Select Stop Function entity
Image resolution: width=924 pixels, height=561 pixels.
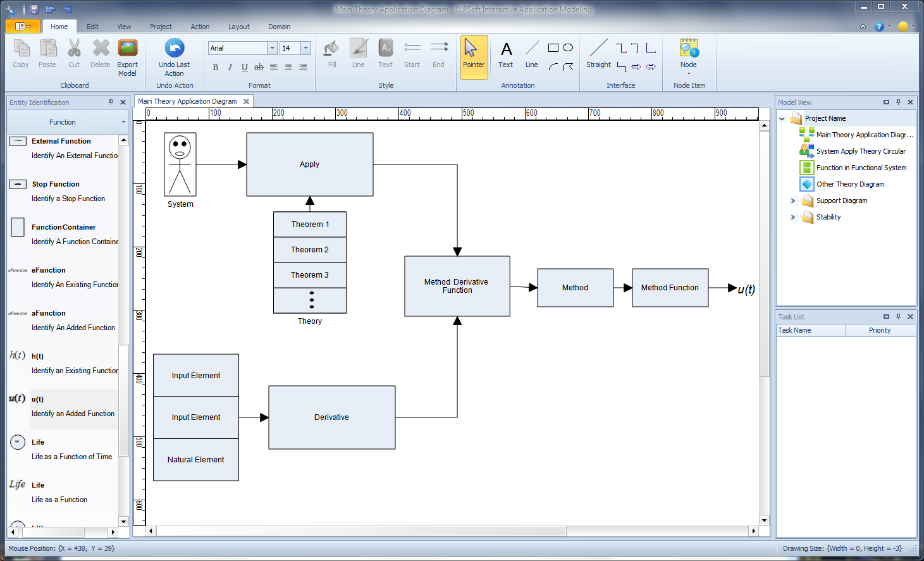pos(63,192)
